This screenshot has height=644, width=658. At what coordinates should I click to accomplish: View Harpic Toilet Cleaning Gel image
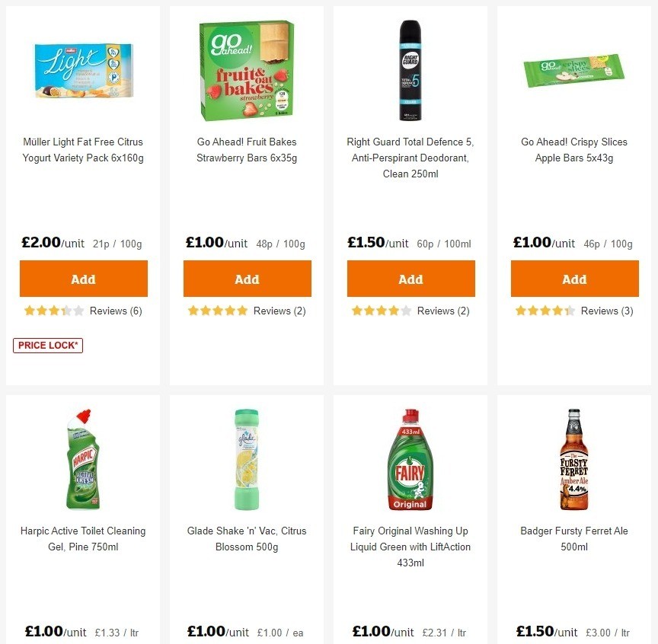[x=83, y=458]
